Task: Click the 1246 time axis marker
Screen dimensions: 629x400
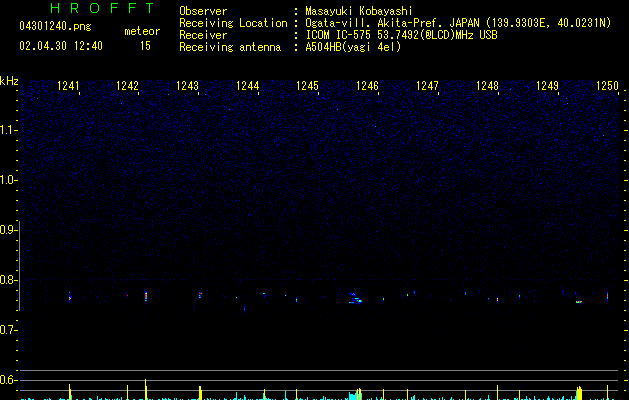Action: [x=367, y=86]
